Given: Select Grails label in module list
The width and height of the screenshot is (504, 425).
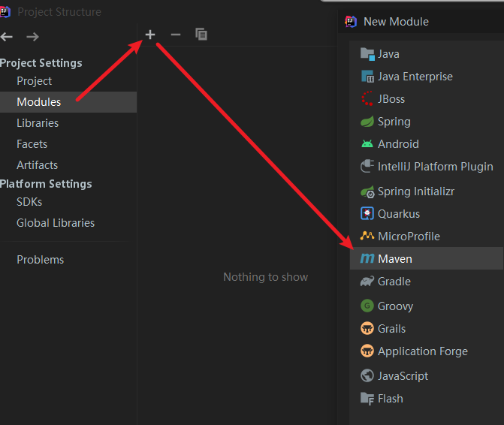Looking at the screenshot, I should [x=391, y=329].
